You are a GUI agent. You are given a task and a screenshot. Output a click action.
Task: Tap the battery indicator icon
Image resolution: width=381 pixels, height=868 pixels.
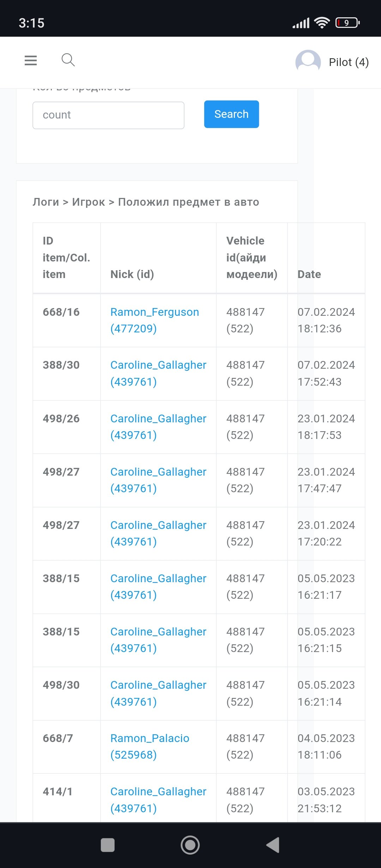[347, 23]
